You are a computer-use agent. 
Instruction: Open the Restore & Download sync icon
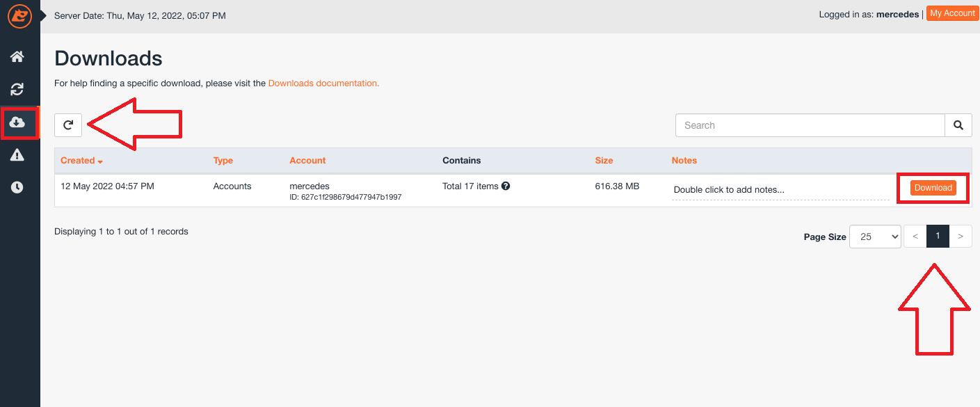pyautogui.click(x=17, y=89)
